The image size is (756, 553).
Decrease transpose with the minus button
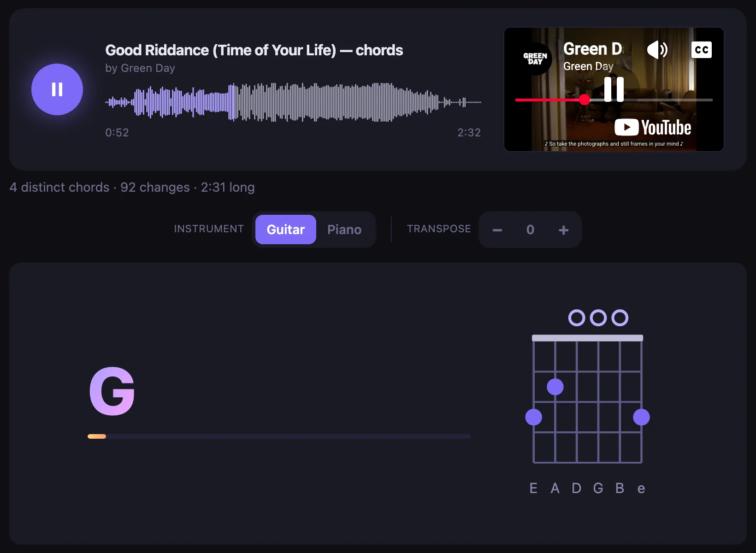497,230
